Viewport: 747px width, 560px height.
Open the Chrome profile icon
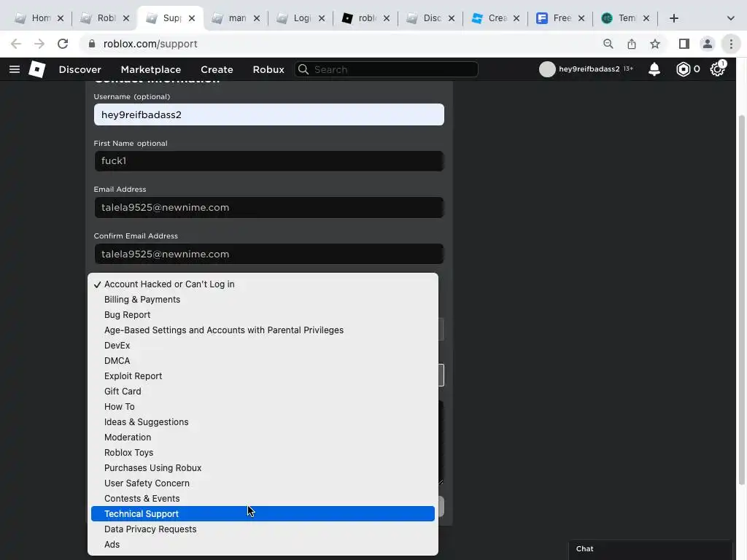(x=708, y=44)
